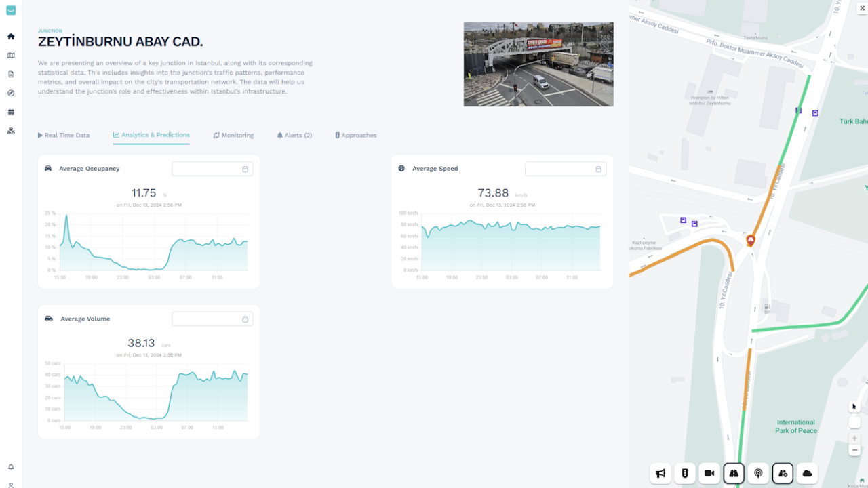Select the network hierarchy icon in the sidebar
Image resolution: width=868 pixels, height=488 pixels.
(11, 131)
